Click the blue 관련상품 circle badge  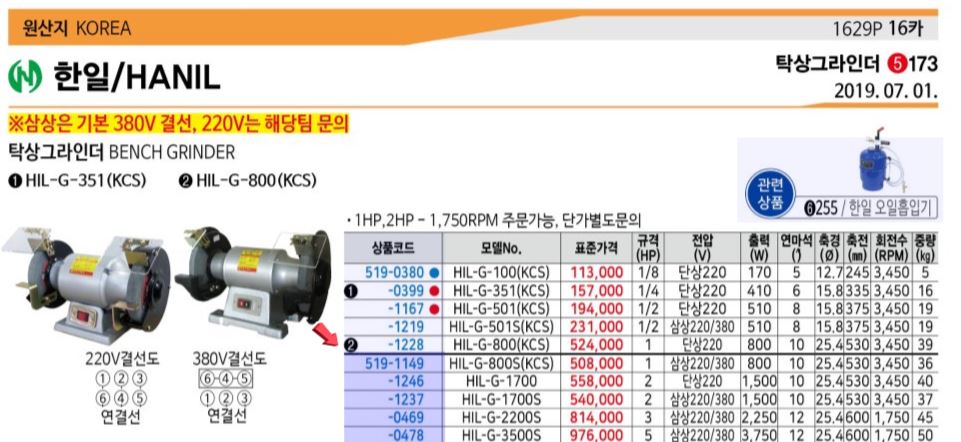[770, 194]
